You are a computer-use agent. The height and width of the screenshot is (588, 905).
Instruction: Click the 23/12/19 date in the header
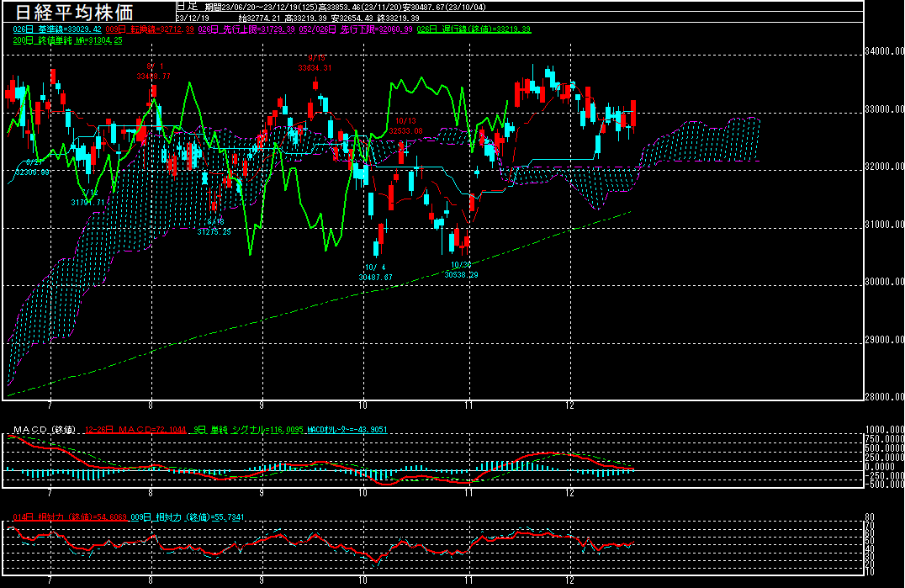[x=193, y=18]
